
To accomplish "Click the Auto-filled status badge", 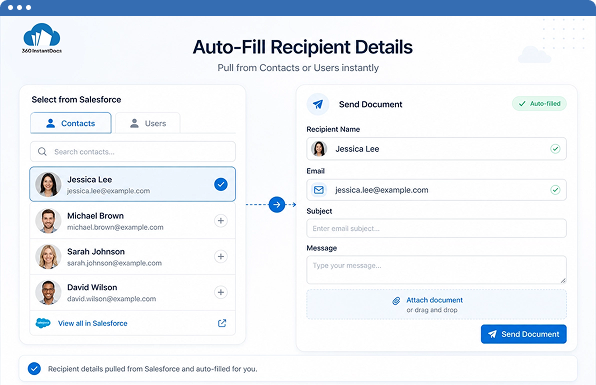I will 539,104.
